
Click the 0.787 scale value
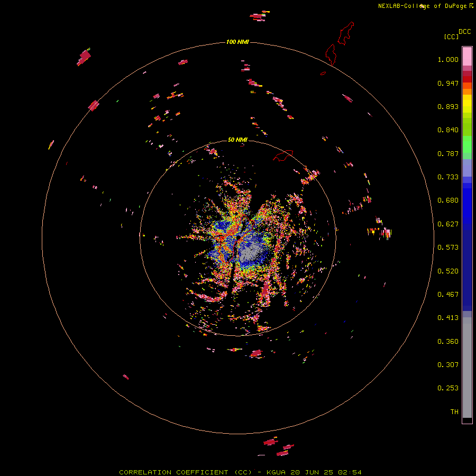448,153
